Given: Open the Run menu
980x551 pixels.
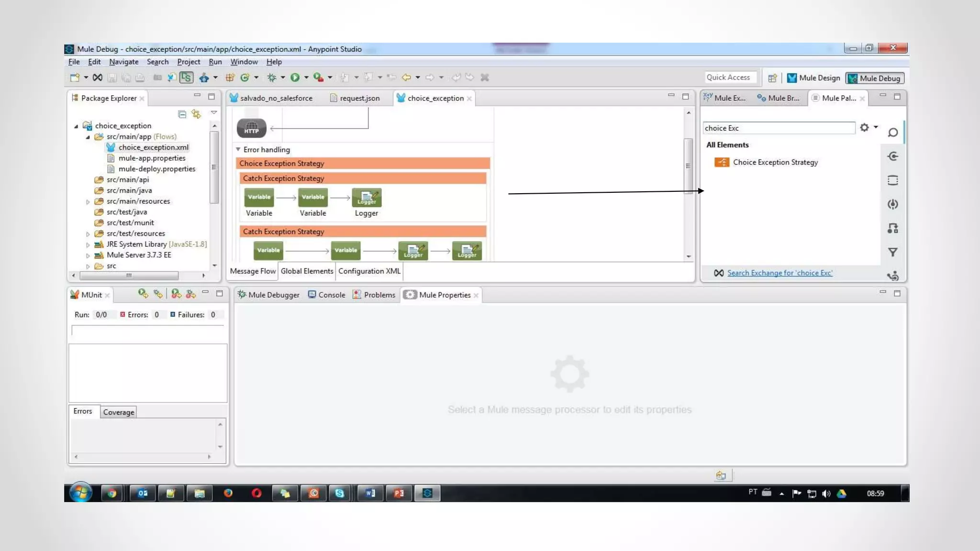Looking at the screenshot, I should pos(215,62).
